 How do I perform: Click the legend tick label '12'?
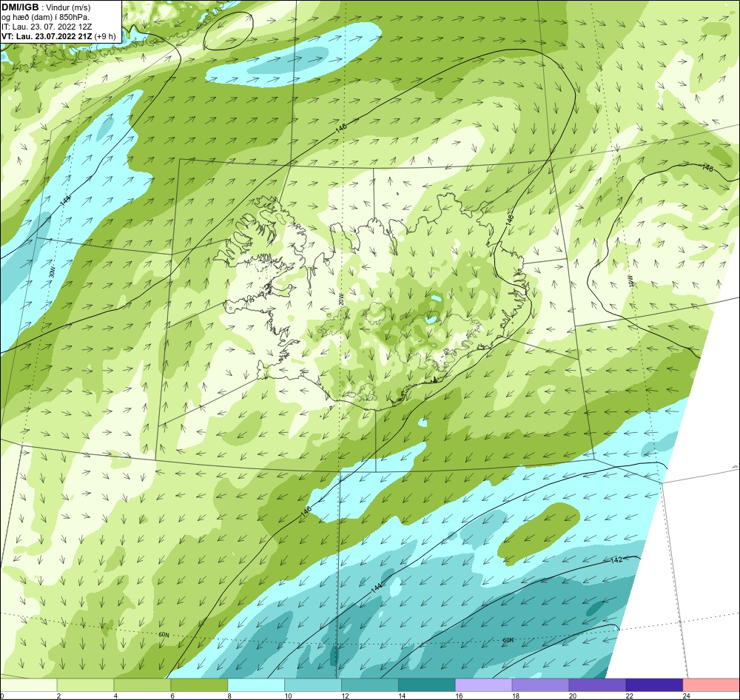pos(345,696)
